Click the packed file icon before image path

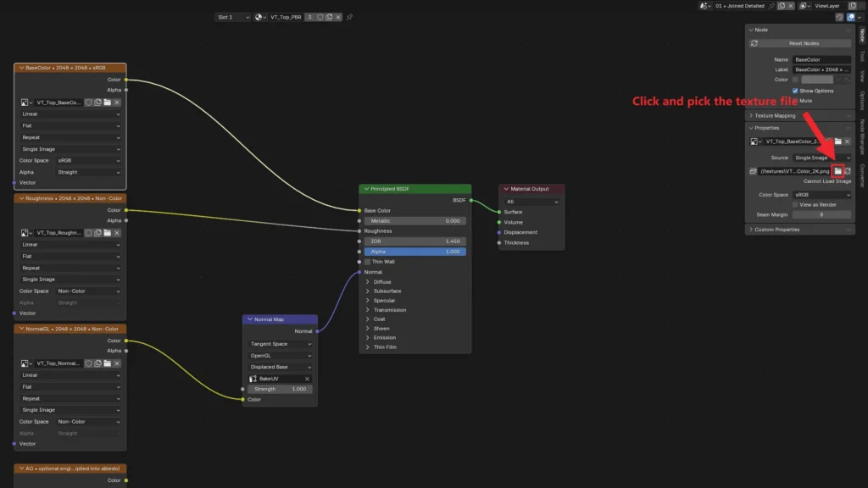(x=753, y=171)
